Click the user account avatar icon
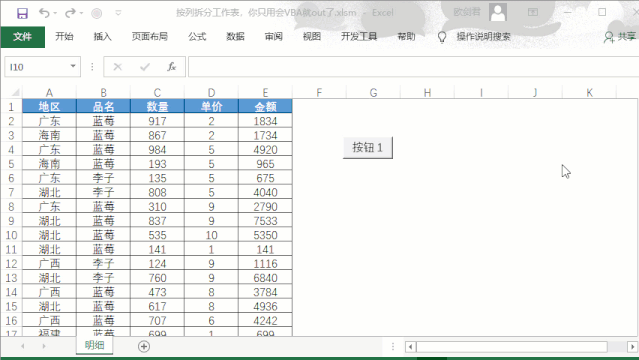The image size is (639, 360). 498,12
